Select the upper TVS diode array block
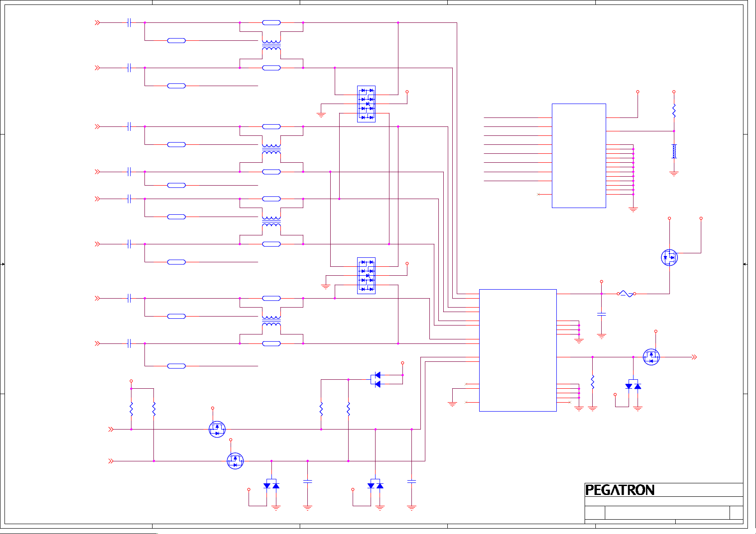The image size is (756, 534). pos(366,104)
